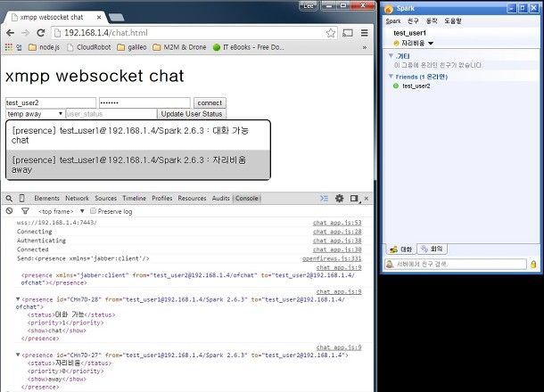The width and height of the screenshot is (544, 392).
Task: Change DevTools dock side icon
Action: [354, 199]
